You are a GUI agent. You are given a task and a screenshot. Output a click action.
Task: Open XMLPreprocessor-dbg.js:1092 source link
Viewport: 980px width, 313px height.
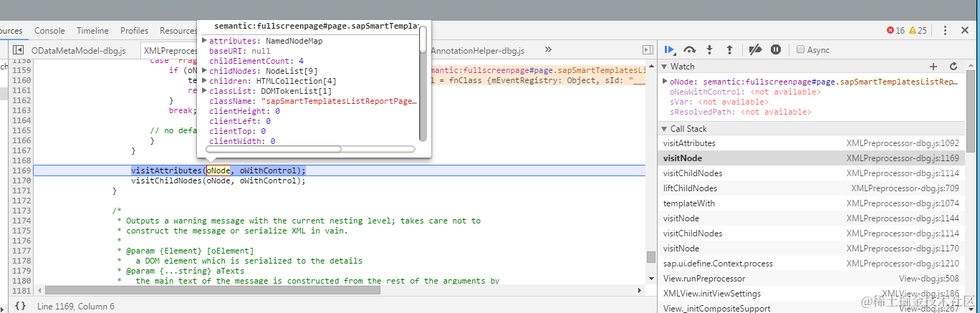click(903, 143)
